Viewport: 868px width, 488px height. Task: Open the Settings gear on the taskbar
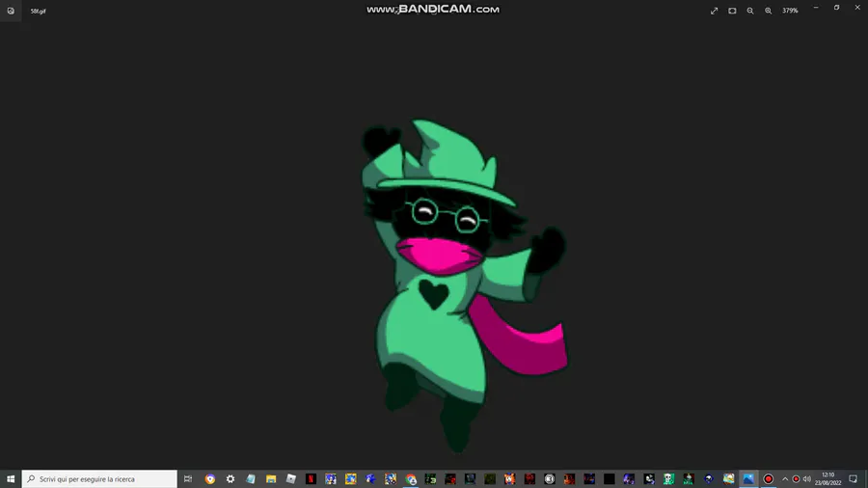click(231, 479)
